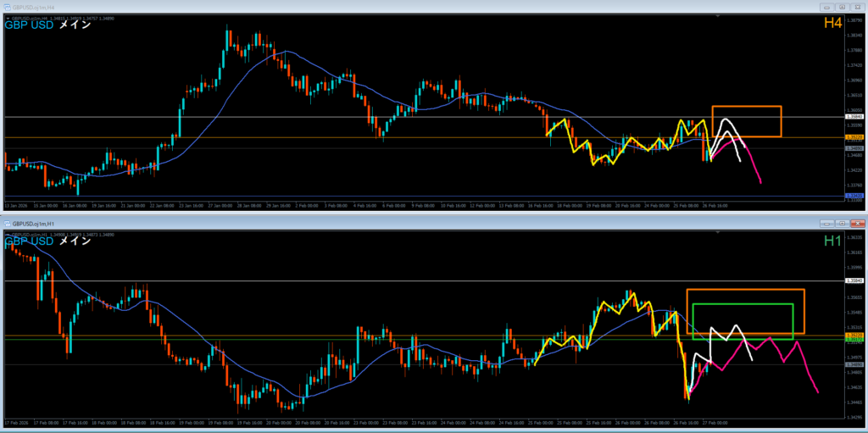Click the GBPUSD H4 window title bar
The image size is (868, 433).
tap(339, 6)
